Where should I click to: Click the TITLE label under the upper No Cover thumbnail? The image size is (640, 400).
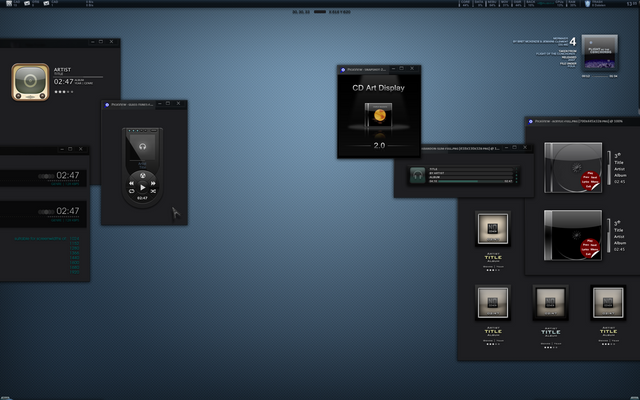493,258
